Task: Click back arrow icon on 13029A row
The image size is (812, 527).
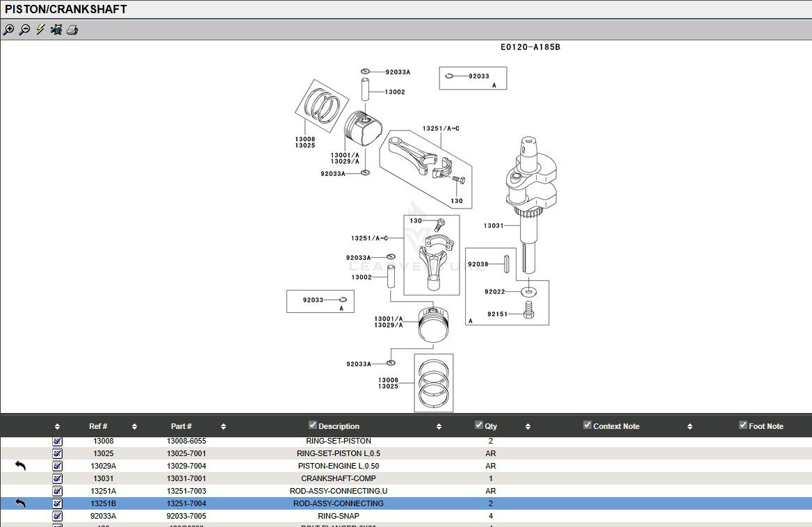Action: 20,466
